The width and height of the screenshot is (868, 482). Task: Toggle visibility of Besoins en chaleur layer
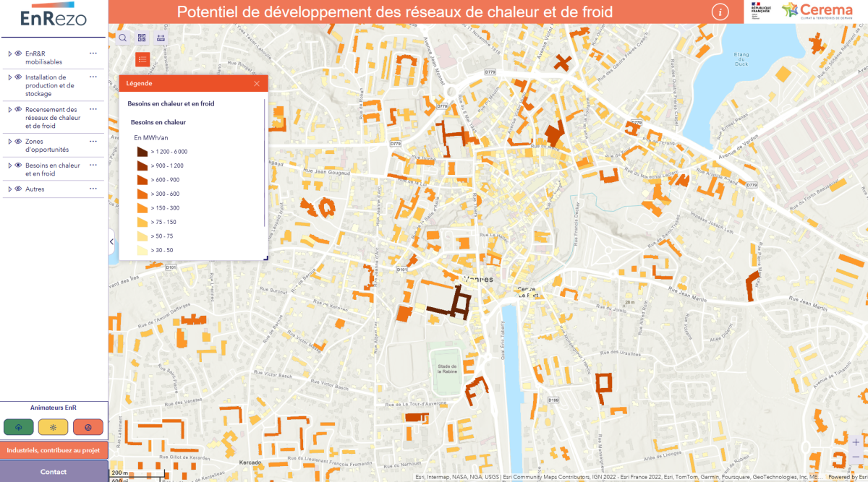[18, 165]
